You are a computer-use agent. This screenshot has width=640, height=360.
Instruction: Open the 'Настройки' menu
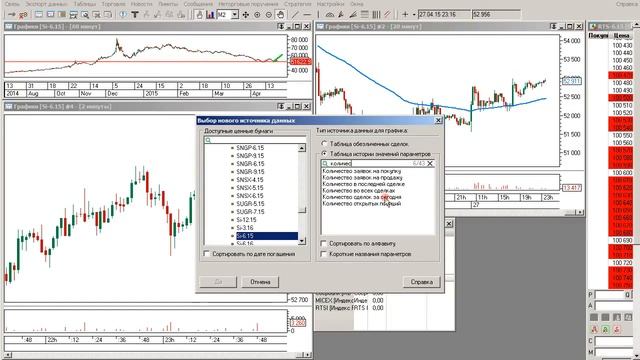[330, 4]
